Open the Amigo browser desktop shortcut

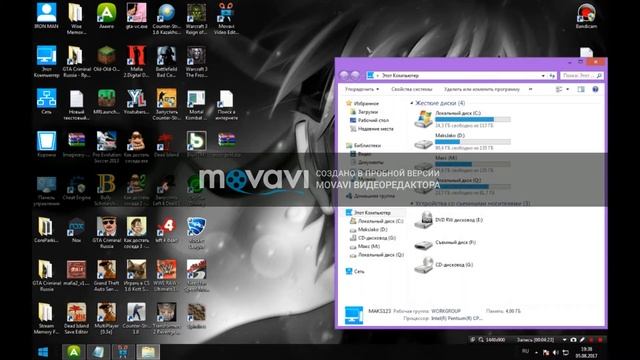point(106,16)
